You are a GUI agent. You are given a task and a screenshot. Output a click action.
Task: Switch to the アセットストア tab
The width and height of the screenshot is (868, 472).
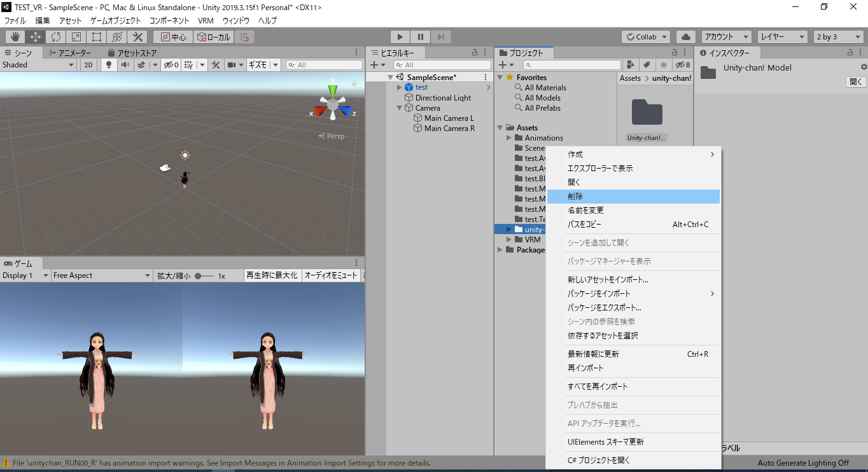[132, 53]
